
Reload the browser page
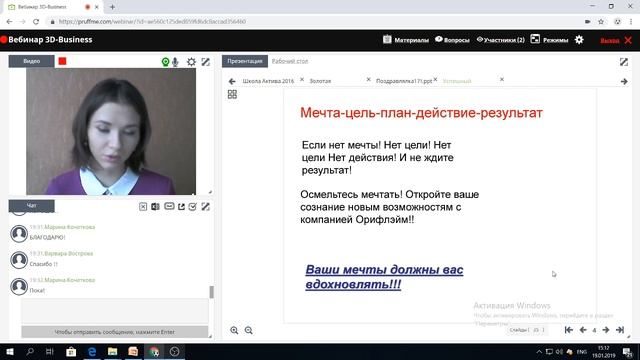coord(36,22)
